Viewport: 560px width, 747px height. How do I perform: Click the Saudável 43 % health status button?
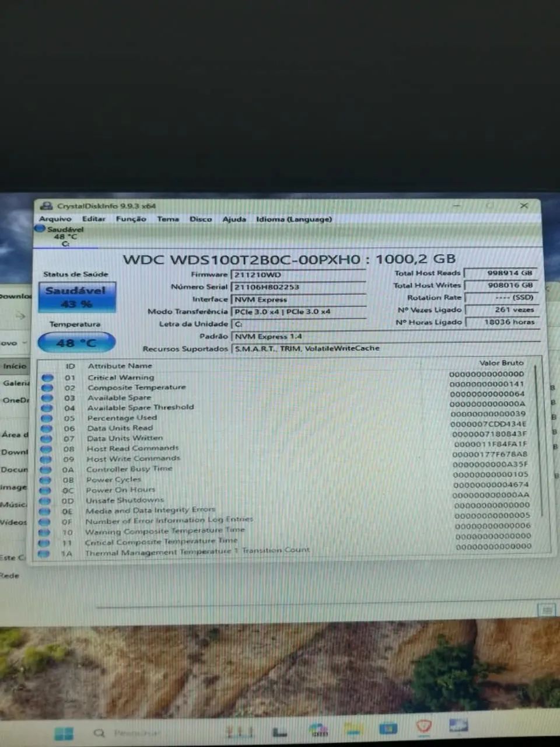click(x=76, y=296)
